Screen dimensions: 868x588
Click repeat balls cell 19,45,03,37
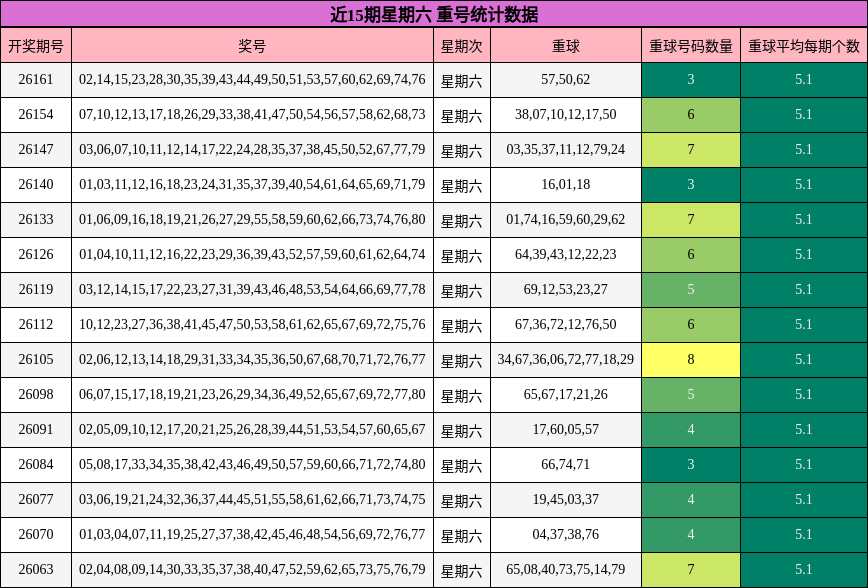point(566,500)
